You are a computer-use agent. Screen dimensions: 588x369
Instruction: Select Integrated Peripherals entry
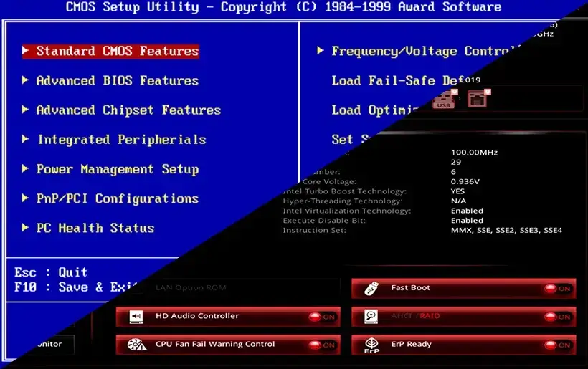click(122, 140)
